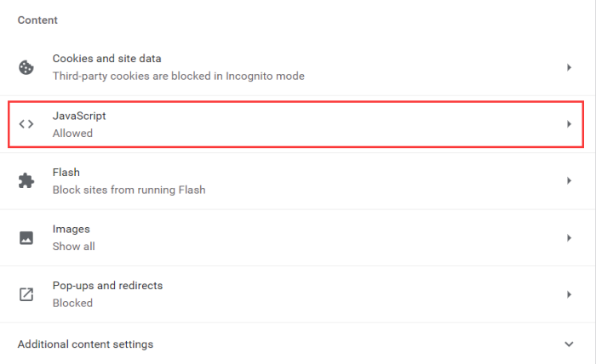Click the Additional content settings label
This screenshot has height=364, width=596.
(x=85, y=344)
